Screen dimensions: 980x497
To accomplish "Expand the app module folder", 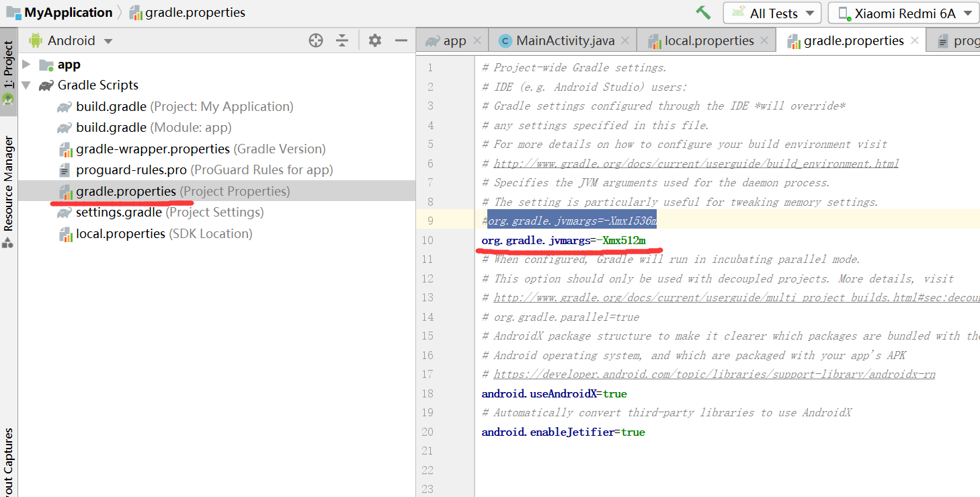I will (x=27, y=65).
